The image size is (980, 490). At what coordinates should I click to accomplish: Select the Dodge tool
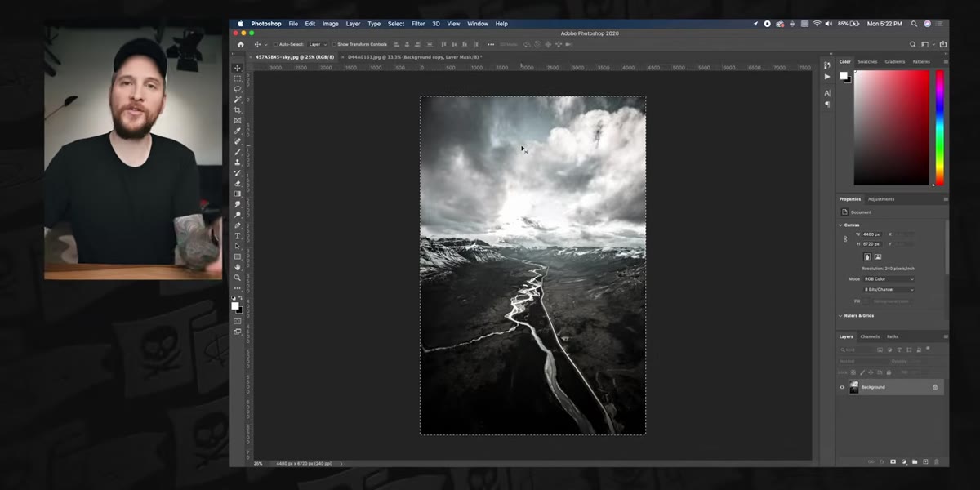(238, 215)
